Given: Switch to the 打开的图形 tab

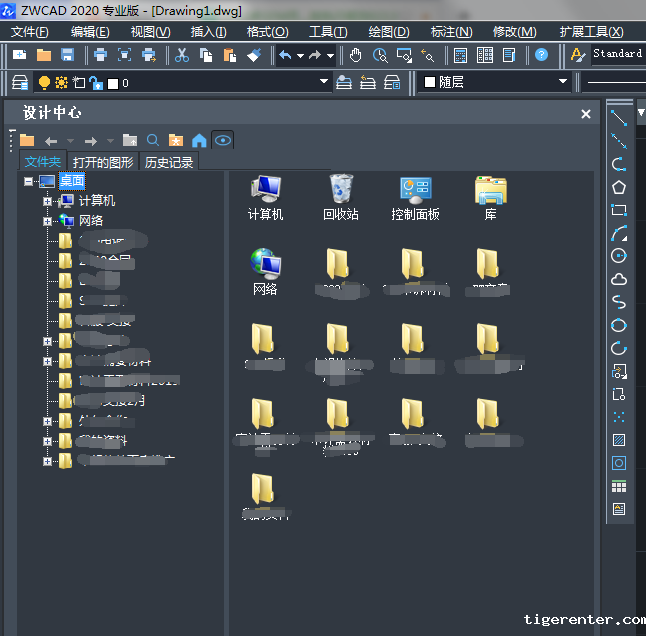Looking at the screenshot, I should pos(103,162).
